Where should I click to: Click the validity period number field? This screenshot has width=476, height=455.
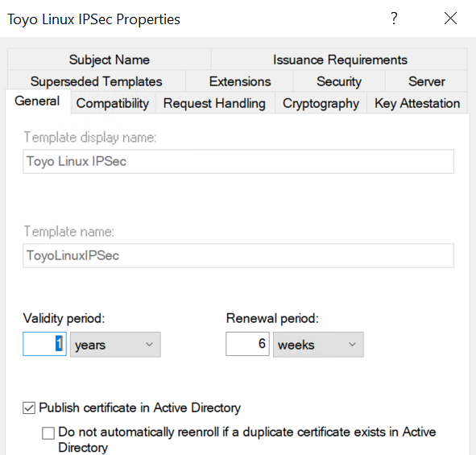click(x=44, y=344)
